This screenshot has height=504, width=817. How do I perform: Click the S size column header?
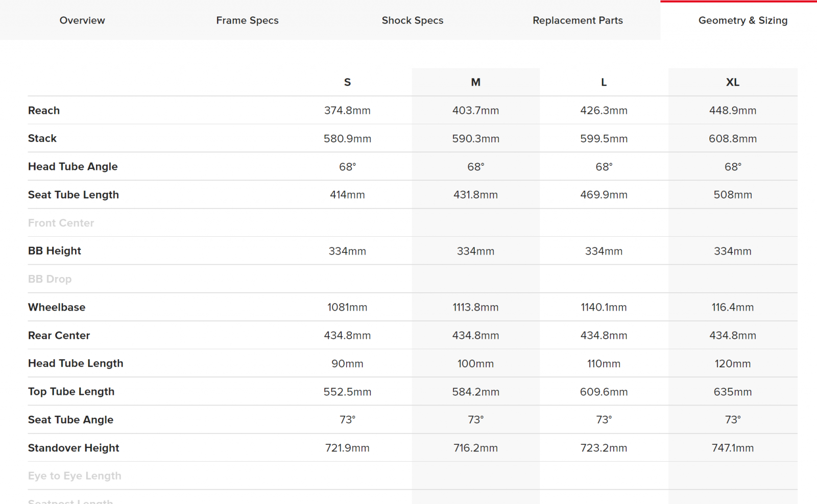point(347,82)
